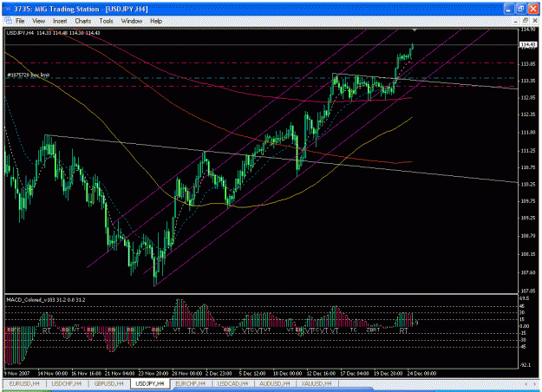Image resolution: width=542 pixels, height=392 pixels.
Task: Open the Tools menu
Action: [106, 21]
